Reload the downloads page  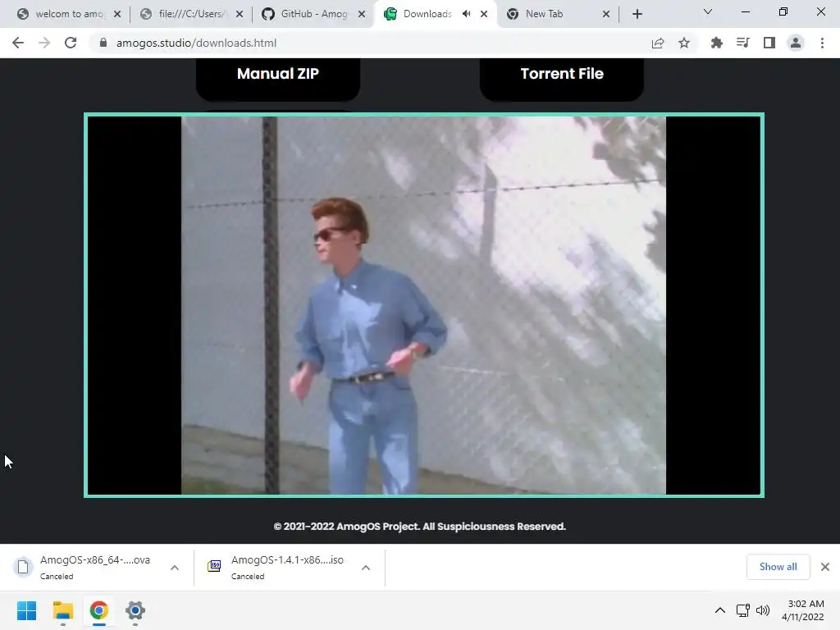(x=71, y=43)
